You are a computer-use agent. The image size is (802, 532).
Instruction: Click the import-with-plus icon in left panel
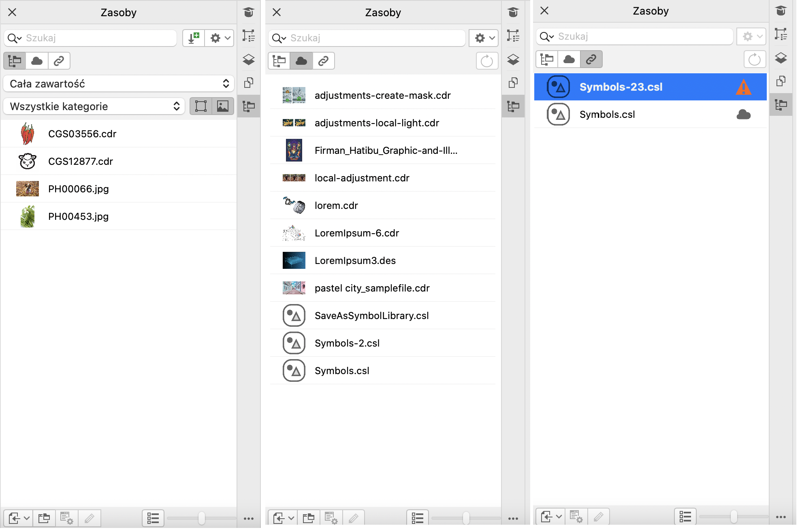point(194,38)
